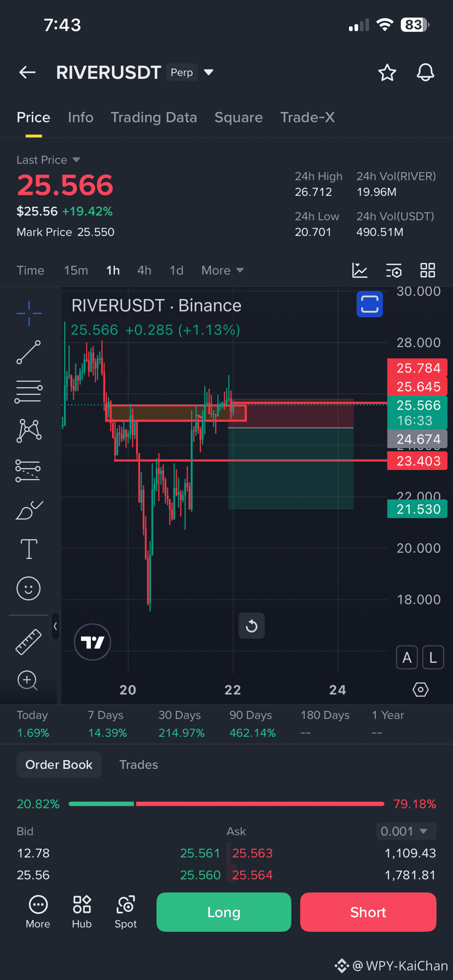Select the Price tab
This screenshot has width=453, height=980.
[x=33, y=118]
